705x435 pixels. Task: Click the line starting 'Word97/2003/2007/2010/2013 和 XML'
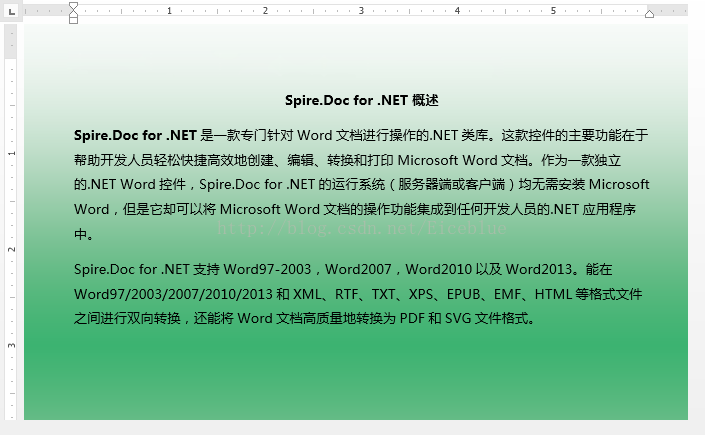pos(358,294)
